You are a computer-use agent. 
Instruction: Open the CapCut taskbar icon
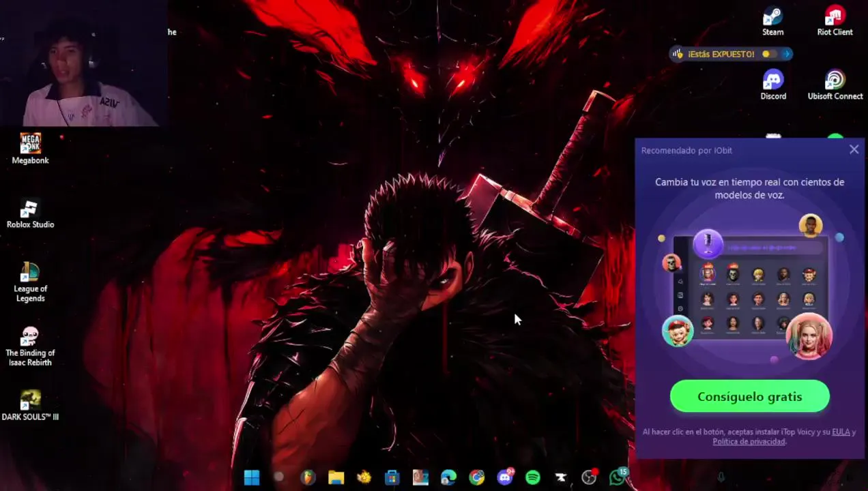pyautogui.click(x=561, y=477)
